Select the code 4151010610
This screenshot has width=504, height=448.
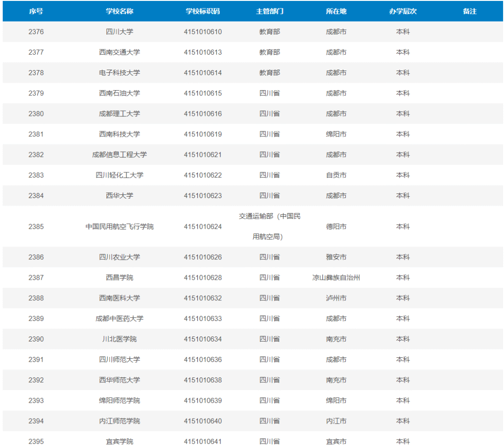coord(203,32)
